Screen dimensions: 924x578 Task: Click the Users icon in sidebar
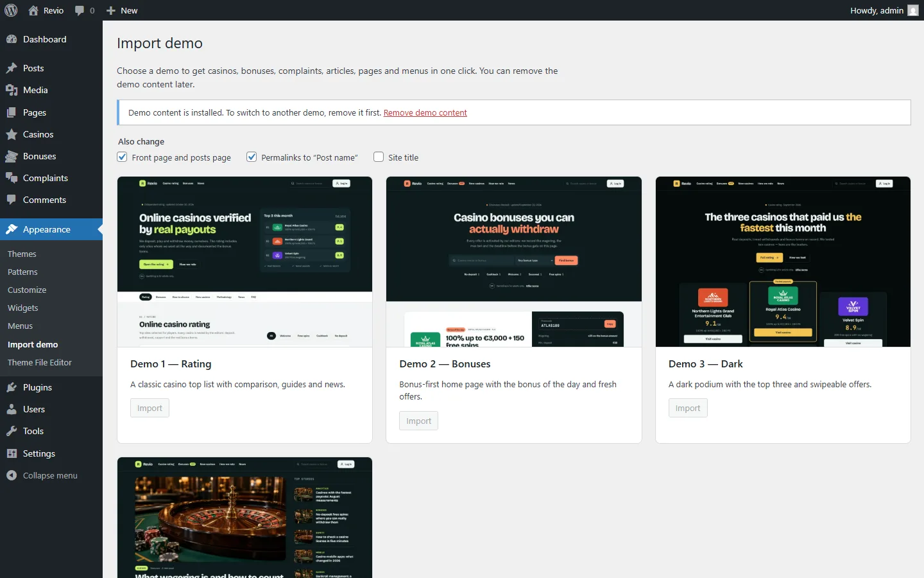pos(12,409)
